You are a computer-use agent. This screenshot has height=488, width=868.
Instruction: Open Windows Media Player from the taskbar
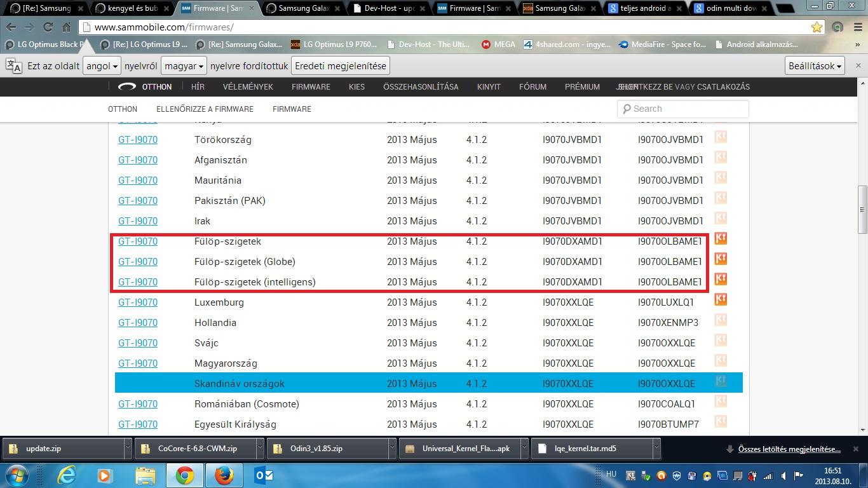pos(105,475)
